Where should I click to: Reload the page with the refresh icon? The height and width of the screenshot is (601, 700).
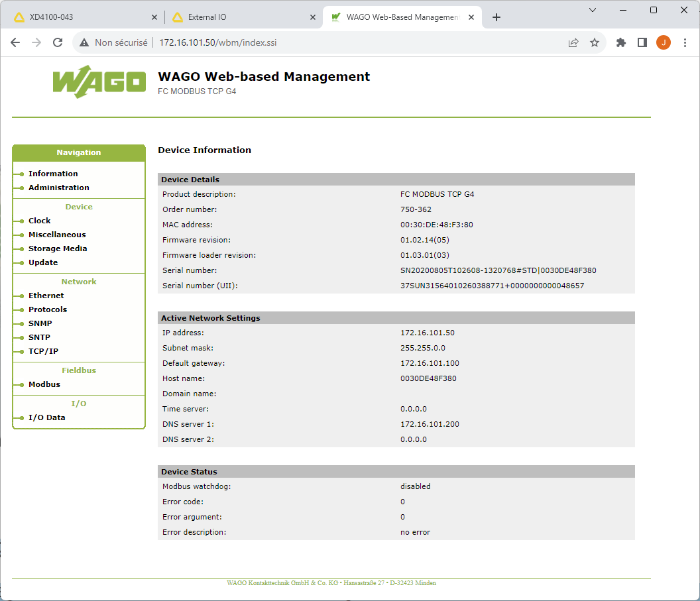coord(58,42)
